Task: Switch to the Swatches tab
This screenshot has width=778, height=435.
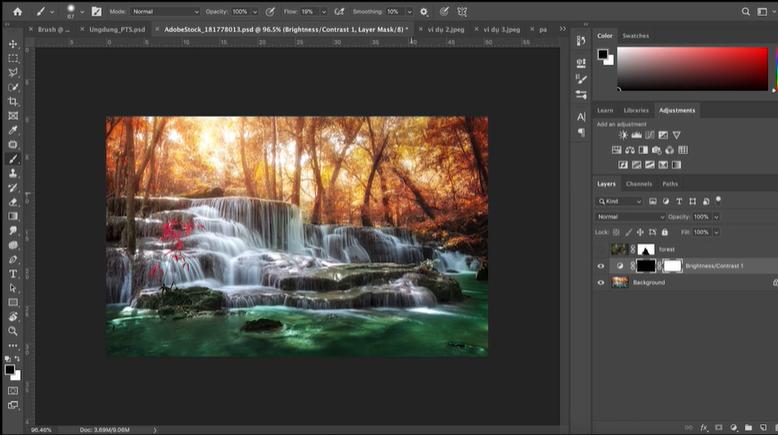Action: pyautogui.click(x=636, y=36)
